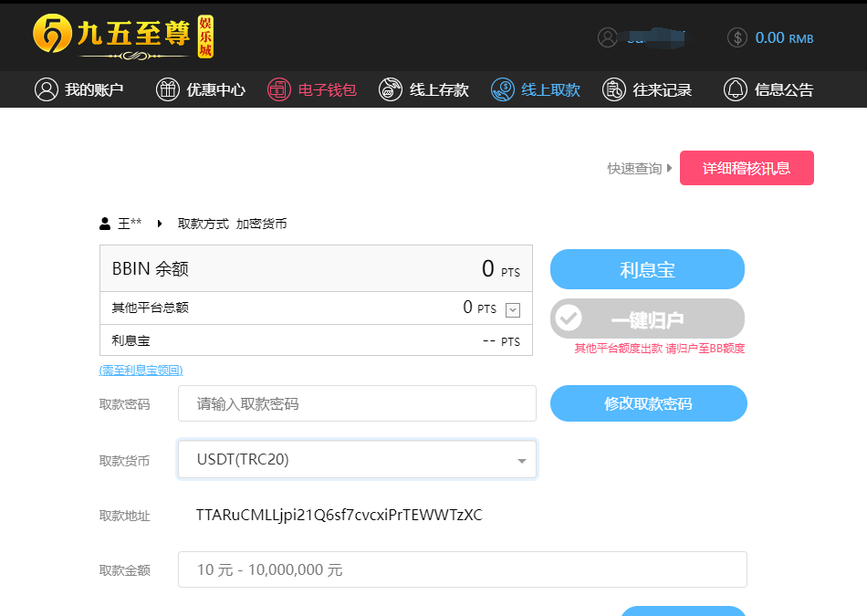Click the 利息宝 row in balance table
This screenshot has height=616, width=867.
click(317, 340)
